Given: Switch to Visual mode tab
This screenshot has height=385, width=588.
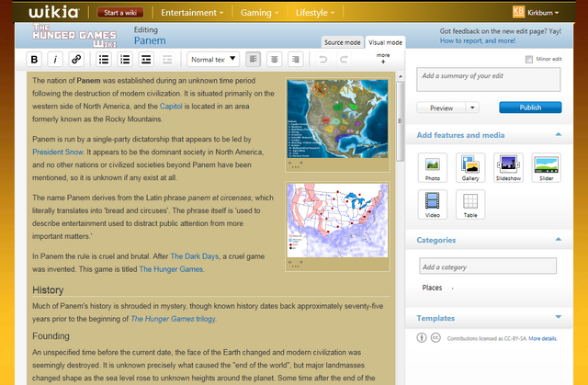Looking at the screenshot, I should (x=385, y=42).
